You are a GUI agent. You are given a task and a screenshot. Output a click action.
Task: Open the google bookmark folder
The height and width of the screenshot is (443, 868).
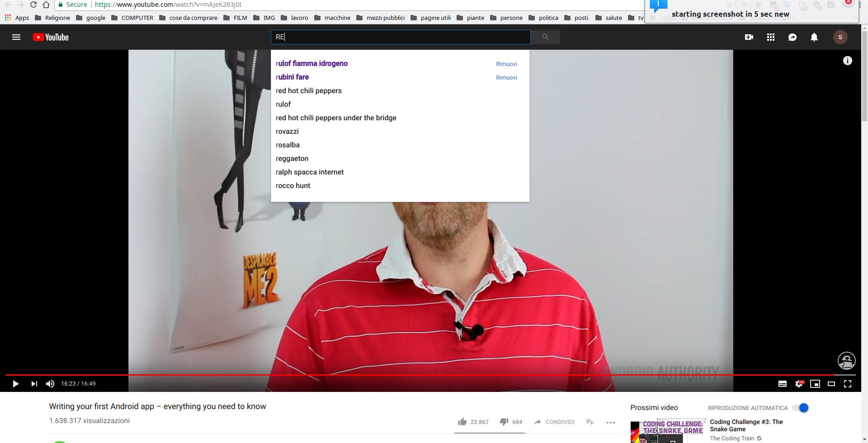point(90,18)
